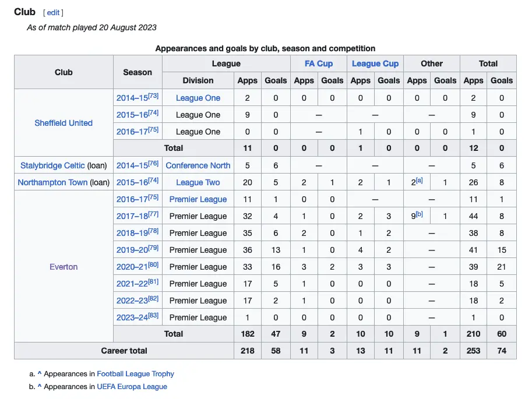Click the FA Cup column header link

click(318, 63)
